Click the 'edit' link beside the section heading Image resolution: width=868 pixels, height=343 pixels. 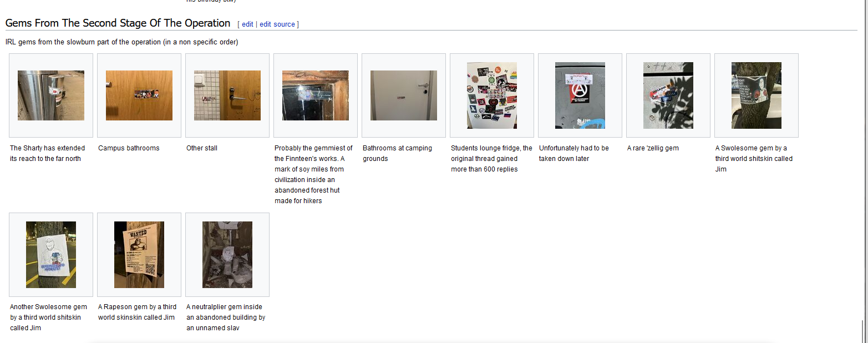[x=247, y=24]
